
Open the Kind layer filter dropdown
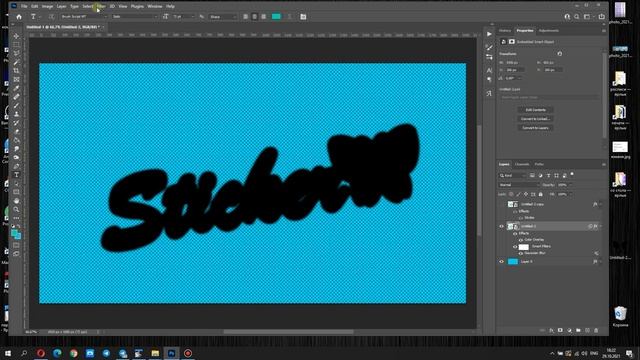coord(513,176)
